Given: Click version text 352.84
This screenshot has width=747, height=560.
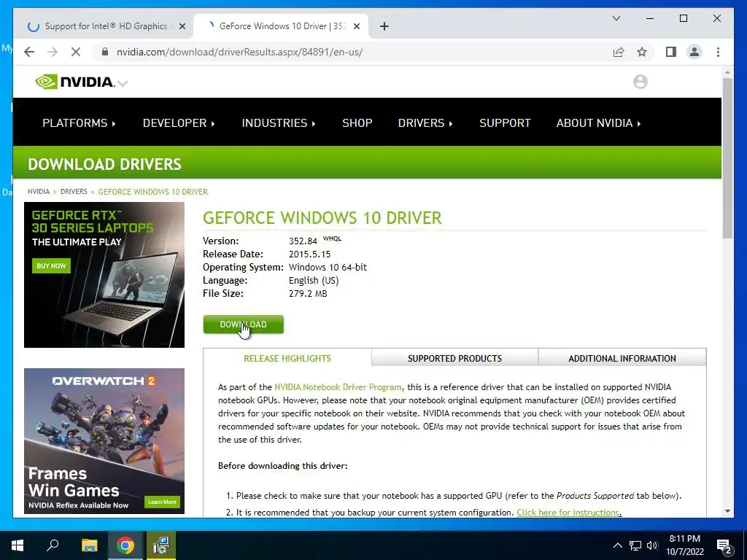Looking at the screenshot, I should coord(303,241).
